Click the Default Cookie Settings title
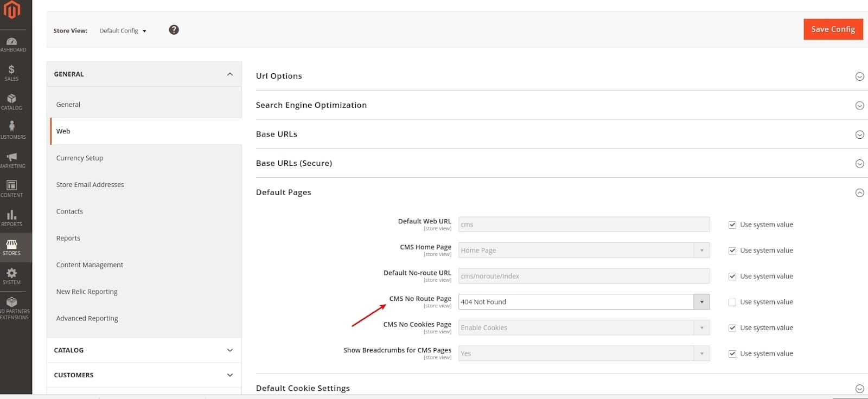Viewport: 868px width, 399px height. click(303, 388)
